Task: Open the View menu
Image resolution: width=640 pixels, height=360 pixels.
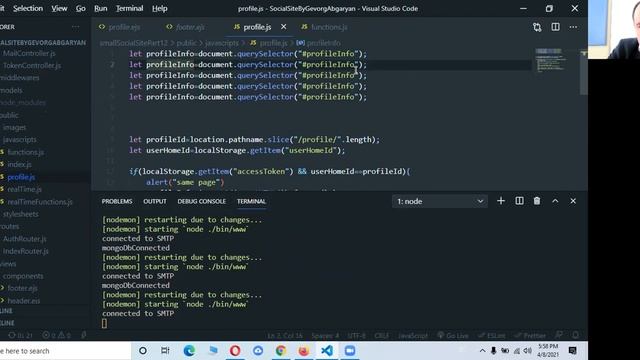Action: pyautogui.click(x=59, y=8)
